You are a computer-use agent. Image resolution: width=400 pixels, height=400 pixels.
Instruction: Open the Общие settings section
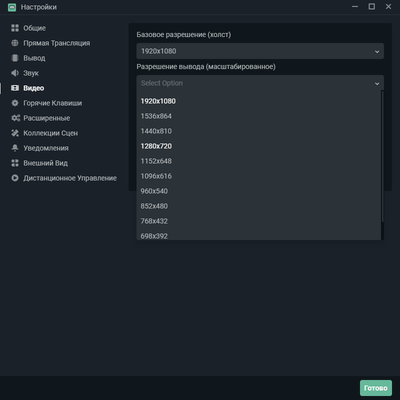pos(35,28)
